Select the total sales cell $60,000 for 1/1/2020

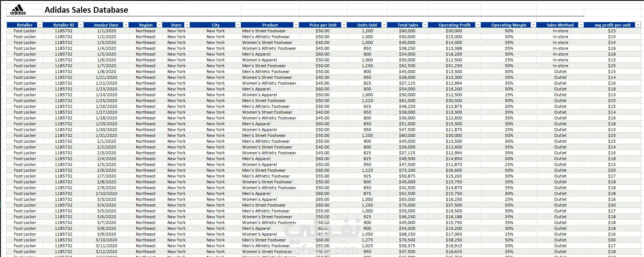tap(407, 31)
